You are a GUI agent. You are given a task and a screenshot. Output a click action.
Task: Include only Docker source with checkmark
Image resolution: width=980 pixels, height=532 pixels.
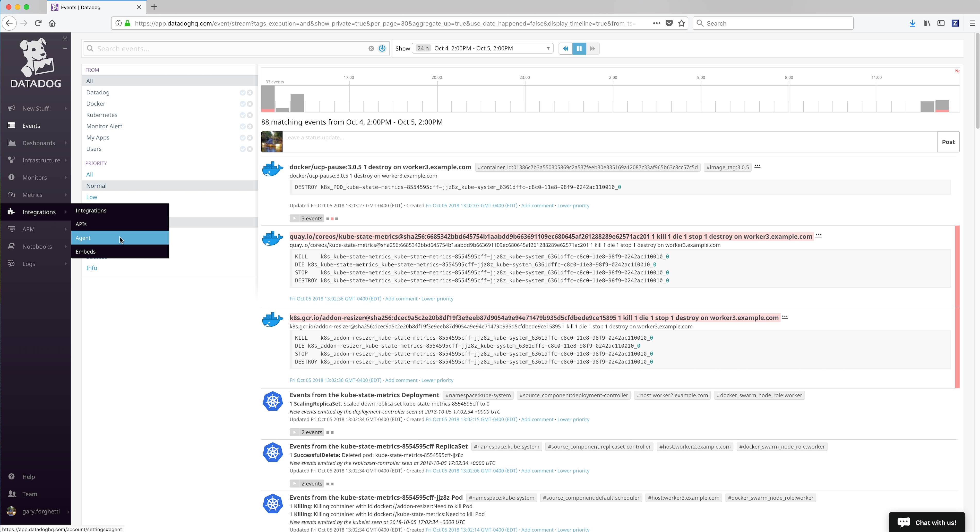point(242,104)
